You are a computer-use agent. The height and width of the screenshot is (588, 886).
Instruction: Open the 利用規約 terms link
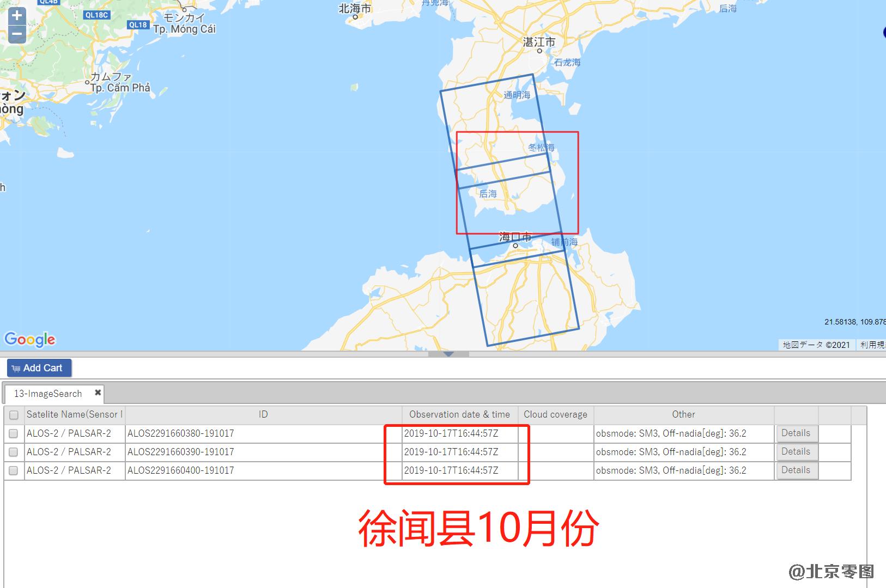pyautogui.click(x=872, y=345)
